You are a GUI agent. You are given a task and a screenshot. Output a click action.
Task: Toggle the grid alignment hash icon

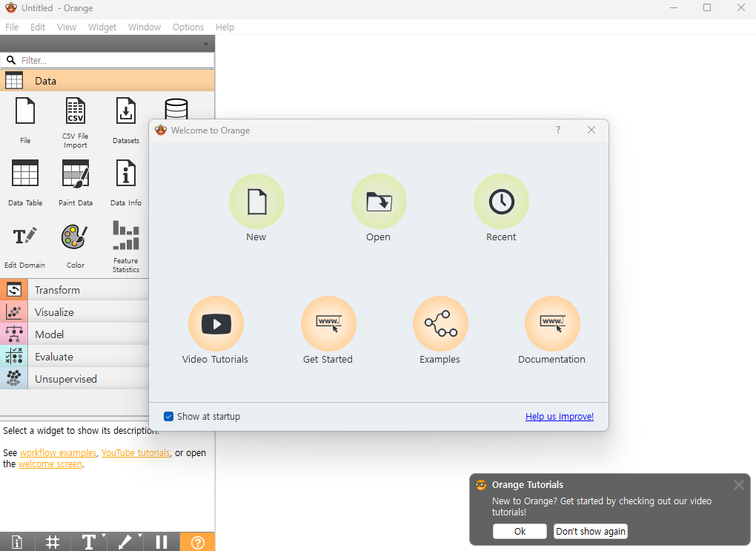53,542
